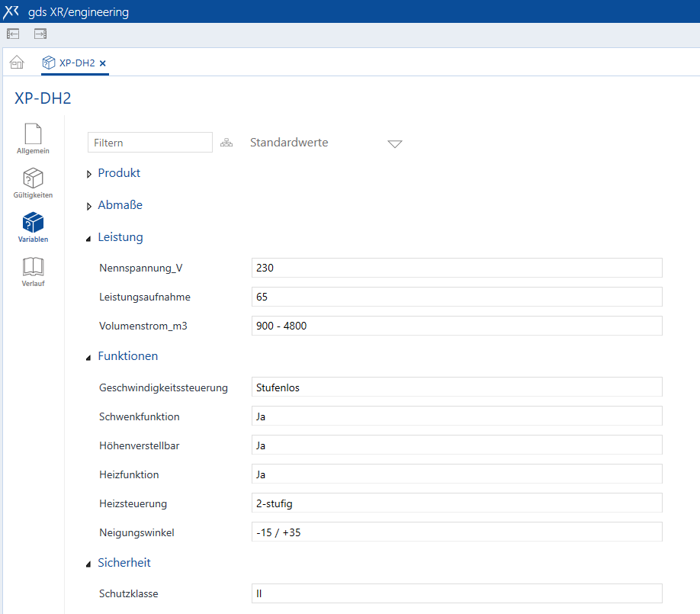Viewport: 700px width, 614px height.
Task: Open the Allgemein section in sidebar
Action: (x=33, y=138)
